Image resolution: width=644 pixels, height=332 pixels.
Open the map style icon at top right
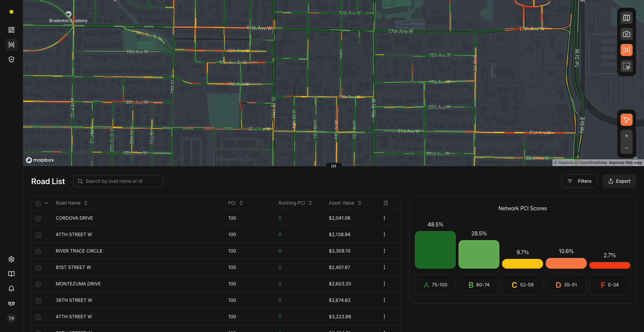[626, 18]
